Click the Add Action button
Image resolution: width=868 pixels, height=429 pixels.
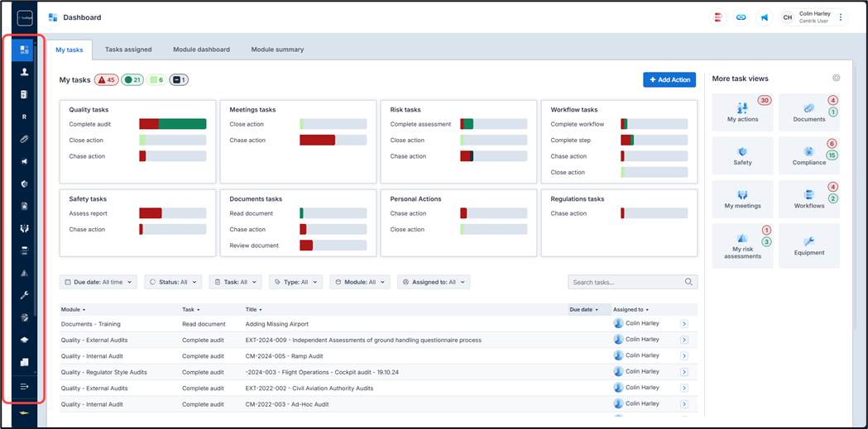coord(669,79)
